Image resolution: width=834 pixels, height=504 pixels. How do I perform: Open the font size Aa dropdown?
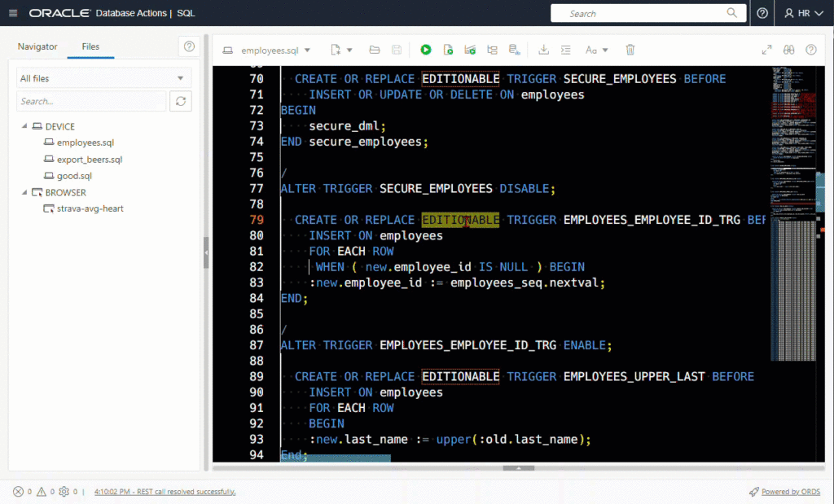click(x=595, y=50)
